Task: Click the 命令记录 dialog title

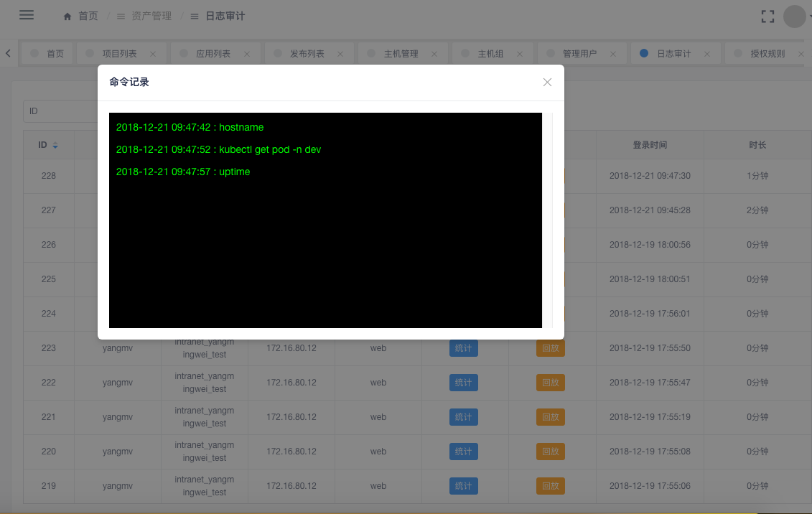Action: click(129, 82)
